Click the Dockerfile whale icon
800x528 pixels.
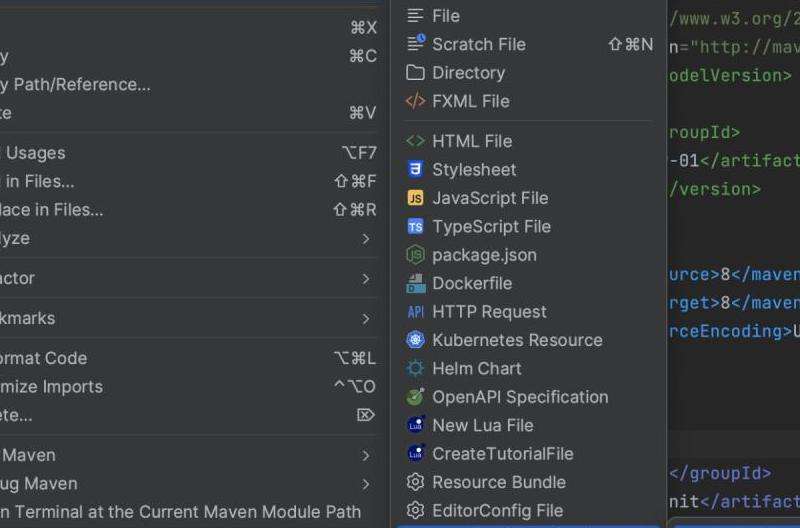416,283
